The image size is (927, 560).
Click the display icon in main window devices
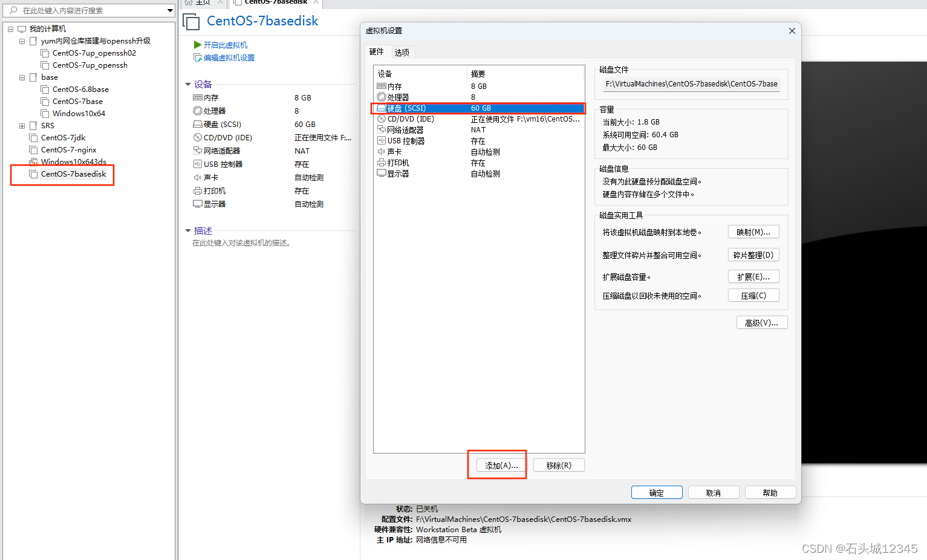click(x=197, y=204)
